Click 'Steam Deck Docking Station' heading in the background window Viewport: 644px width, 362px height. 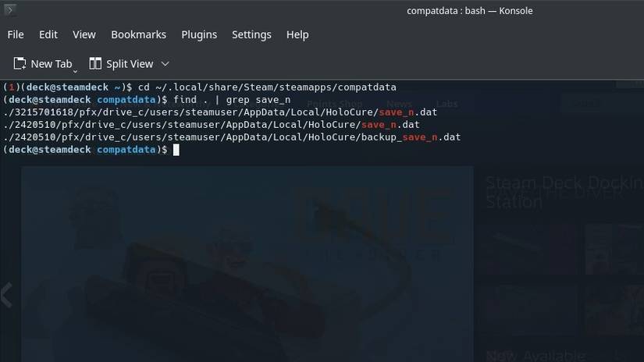click(564, 192)
